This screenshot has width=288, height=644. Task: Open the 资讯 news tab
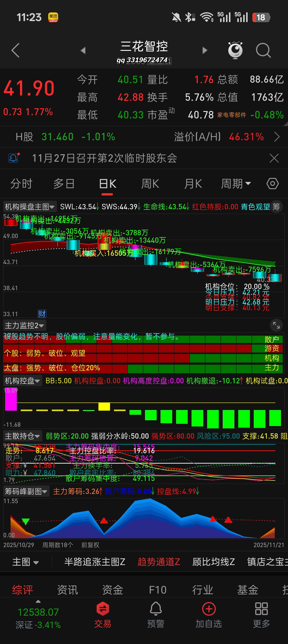pyautogui.click(x=68, y=590)
